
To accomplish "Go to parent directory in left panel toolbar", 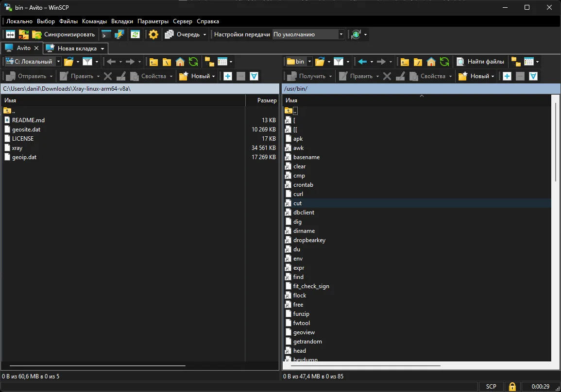I will [x=153, y=62].
